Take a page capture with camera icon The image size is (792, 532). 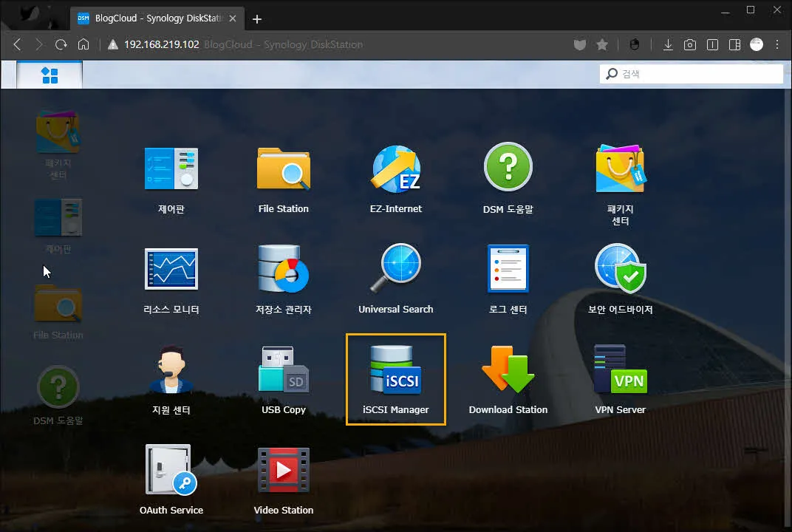(x=690, y=44)
